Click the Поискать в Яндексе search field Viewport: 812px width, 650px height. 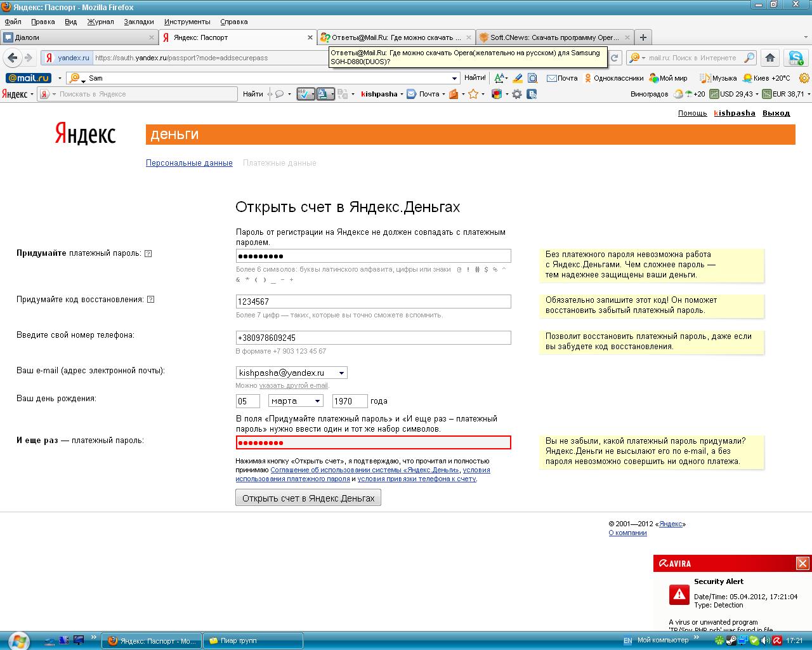point(138,94)
